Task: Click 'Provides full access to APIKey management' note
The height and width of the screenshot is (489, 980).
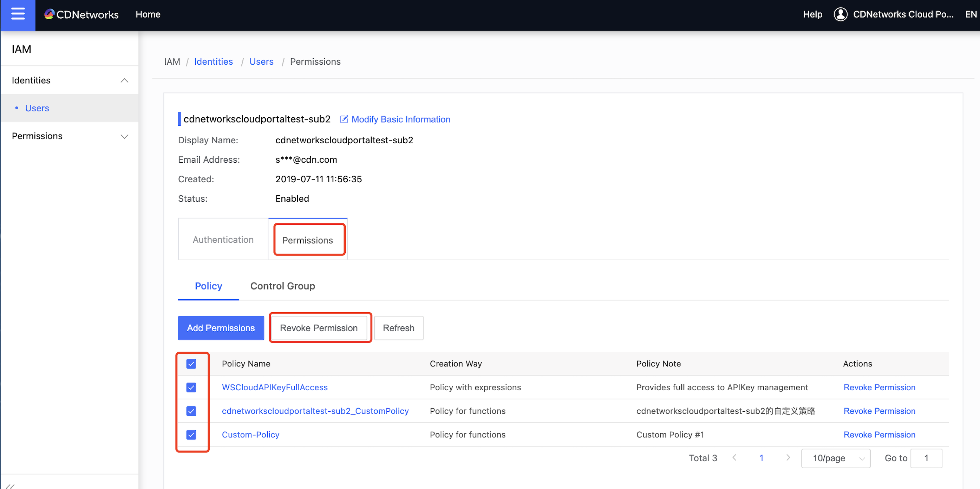Action: pos(722,387)
